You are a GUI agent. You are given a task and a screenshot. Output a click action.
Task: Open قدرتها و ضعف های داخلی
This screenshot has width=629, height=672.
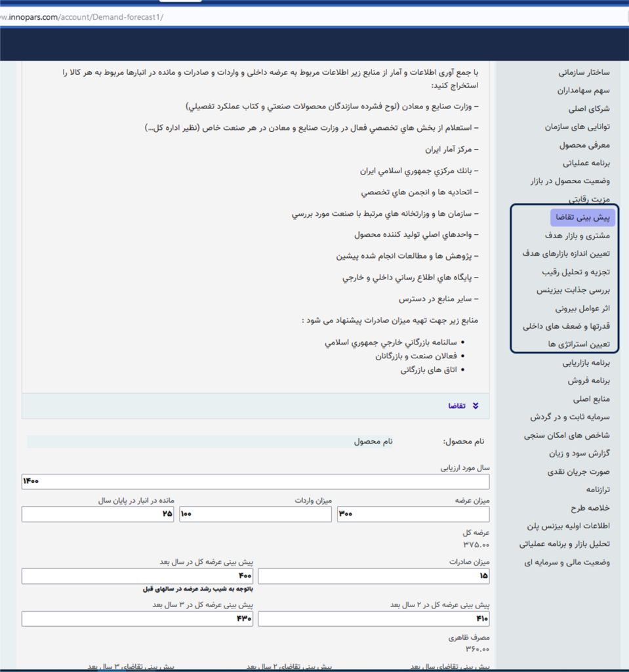566,327
